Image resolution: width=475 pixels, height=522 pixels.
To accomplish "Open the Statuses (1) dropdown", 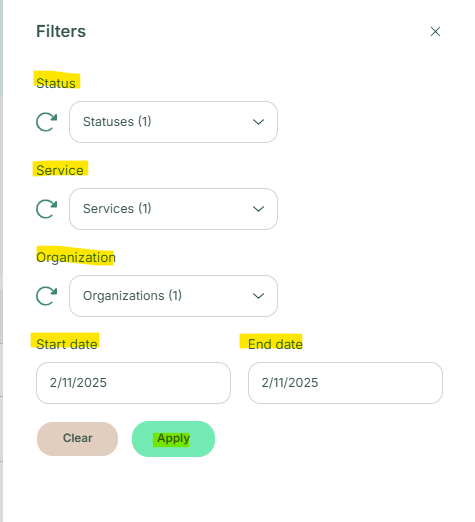I will click(x=173, y=122).
